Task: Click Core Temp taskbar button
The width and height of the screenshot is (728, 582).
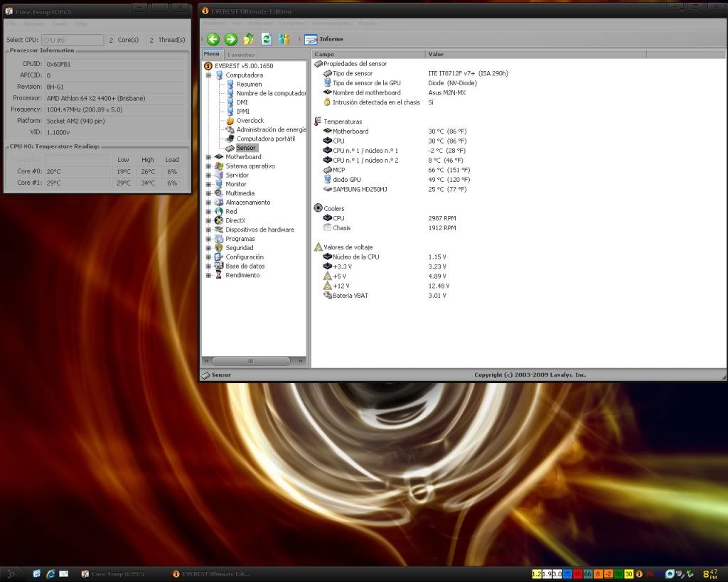Action: point(114,573)
